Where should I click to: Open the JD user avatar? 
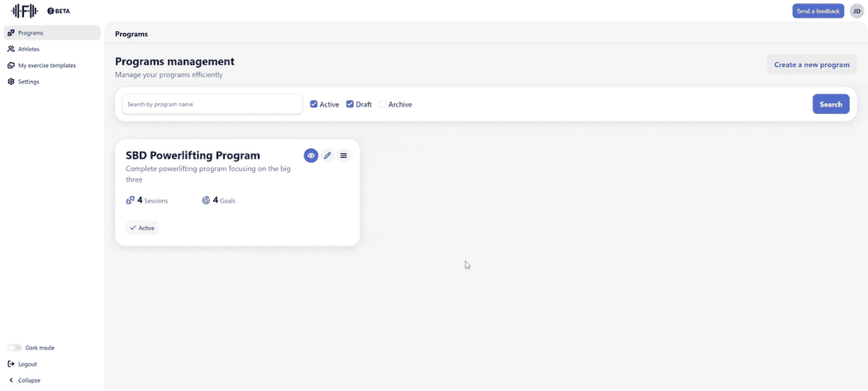click(x=856, y=11)
